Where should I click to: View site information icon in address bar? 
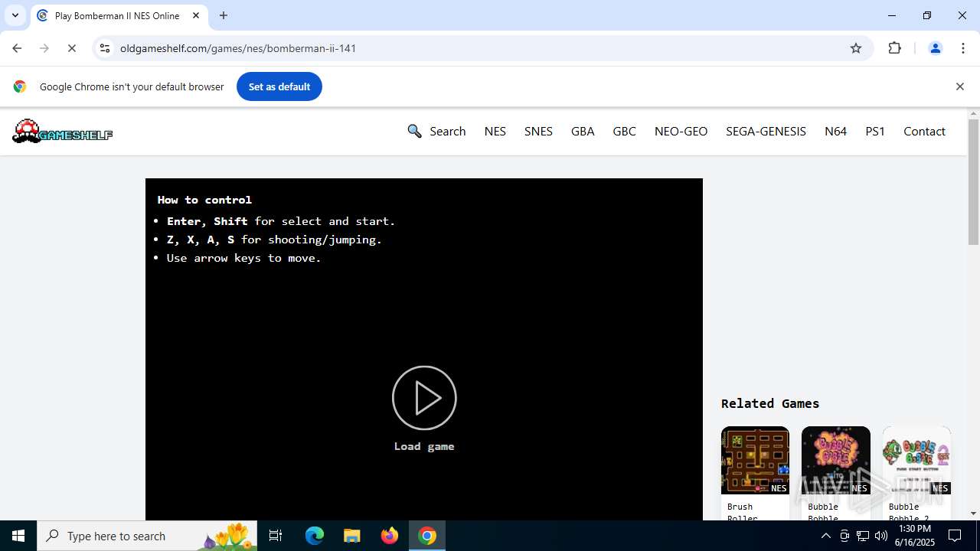pos(105,48)
